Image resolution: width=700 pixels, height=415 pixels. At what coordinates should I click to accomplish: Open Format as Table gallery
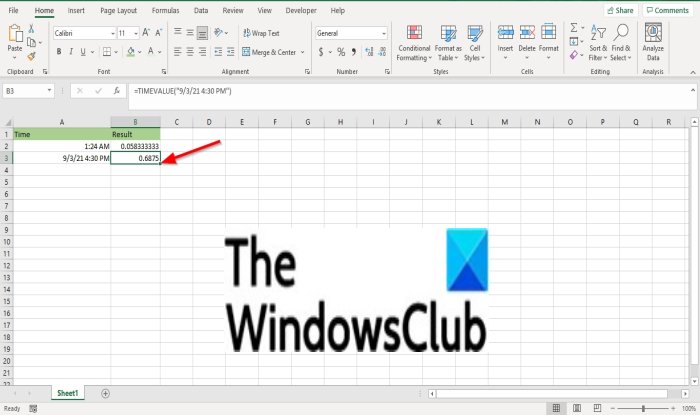pos(448,43)
